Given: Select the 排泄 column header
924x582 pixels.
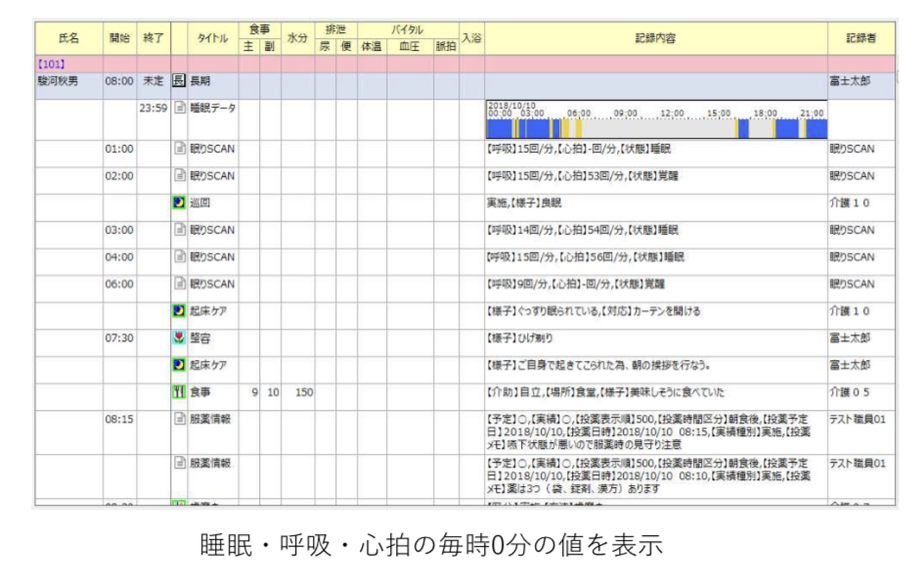Looking at the screenshot, I should pyautogui.click(x=335, y=31).
